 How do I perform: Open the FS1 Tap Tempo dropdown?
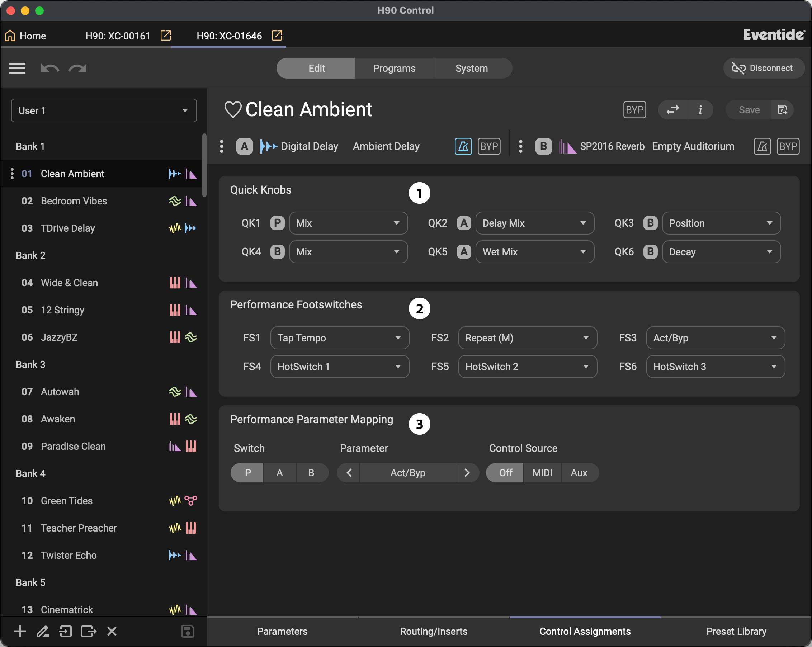(x=339, y=338)
